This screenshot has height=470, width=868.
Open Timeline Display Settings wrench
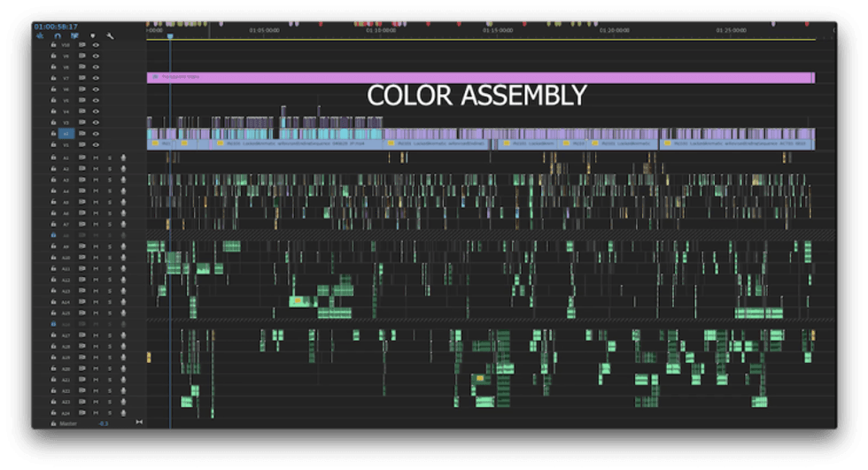click(110, 36)
